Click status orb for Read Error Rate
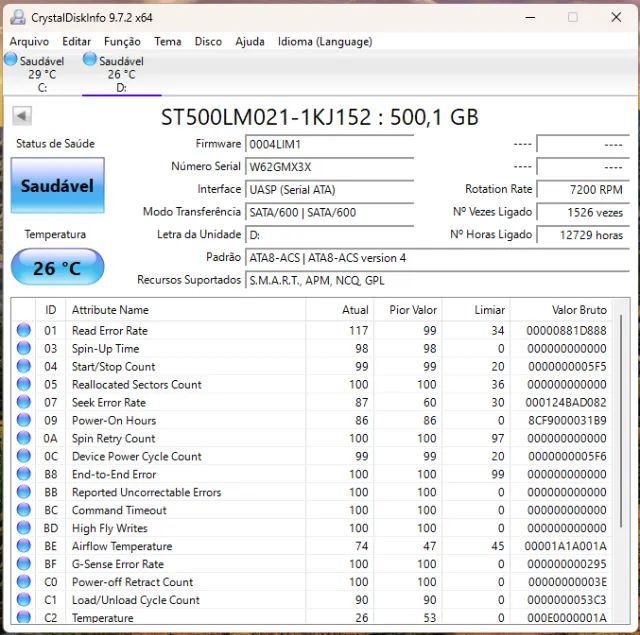This screenshot has width=640, height=635. click(x=24, y=330)
